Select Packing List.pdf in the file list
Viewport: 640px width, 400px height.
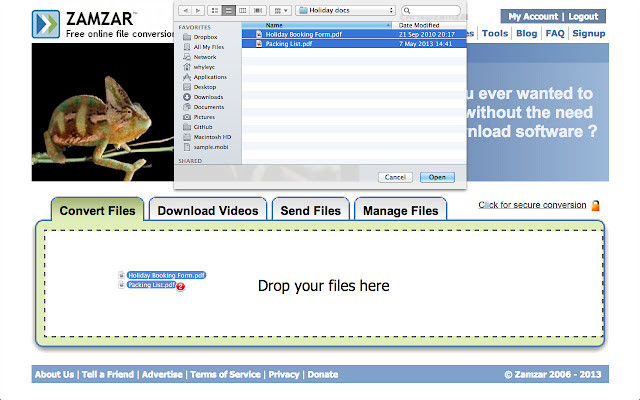point(290,43)
